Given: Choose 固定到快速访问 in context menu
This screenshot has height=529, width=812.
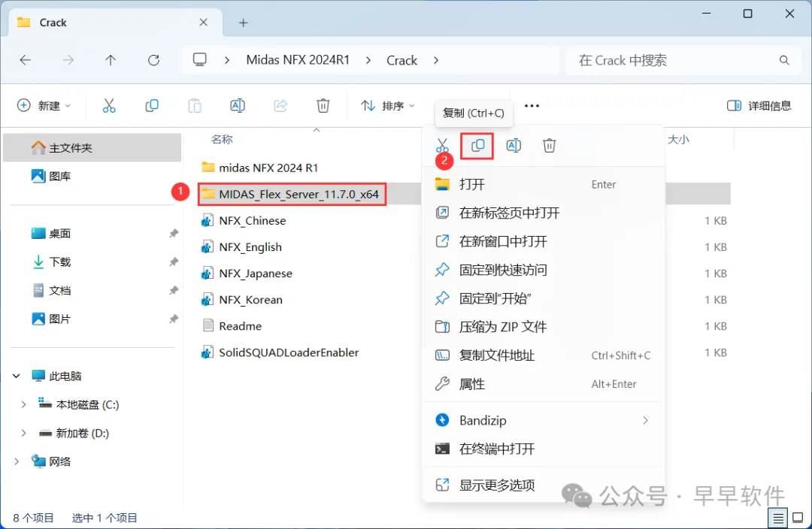Looking at the screenshot, I should tap(543, 270).
